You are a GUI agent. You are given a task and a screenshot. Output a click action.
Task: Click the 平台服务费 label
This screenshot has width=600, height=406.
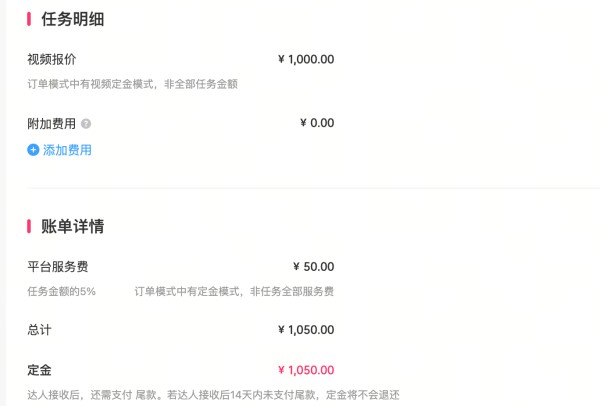click(58, 267)
